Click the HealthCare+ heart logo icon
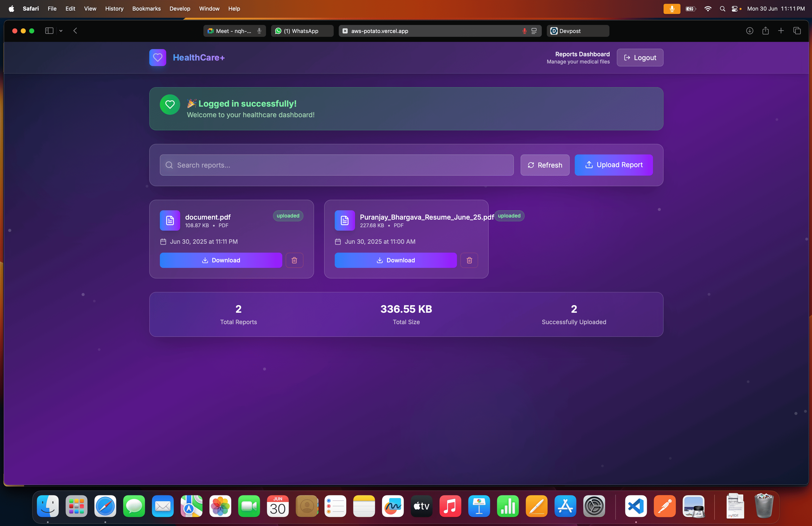 pos(158,57)
